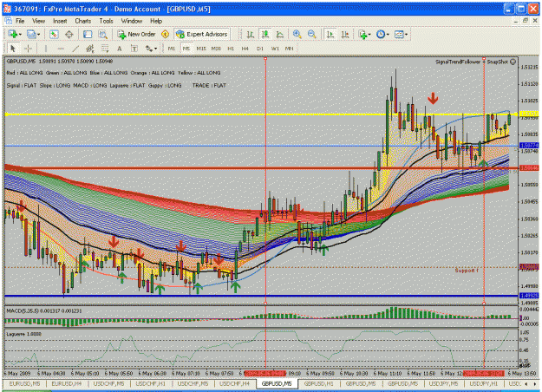This screenshot has width=542, height=392.
Task: Click the yellow MetaEditor diamond icon
Action: coord(166,34)
